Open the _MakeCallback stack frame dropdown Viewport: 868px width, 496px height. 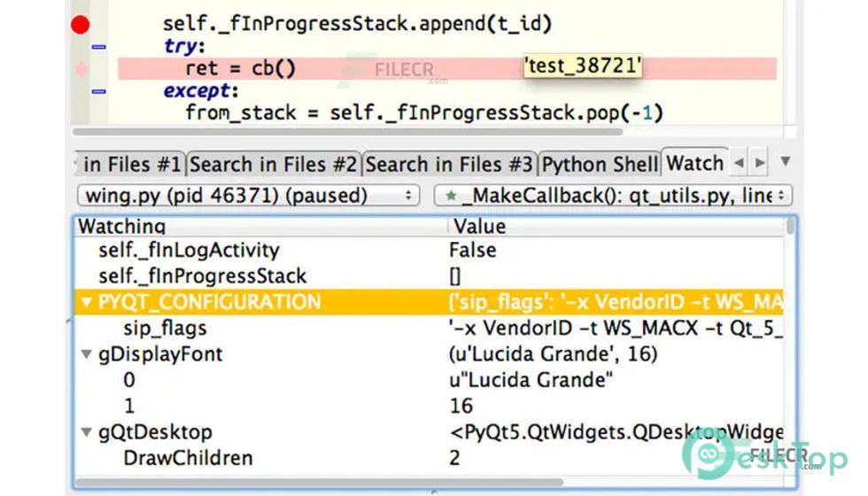pos(612,196)
